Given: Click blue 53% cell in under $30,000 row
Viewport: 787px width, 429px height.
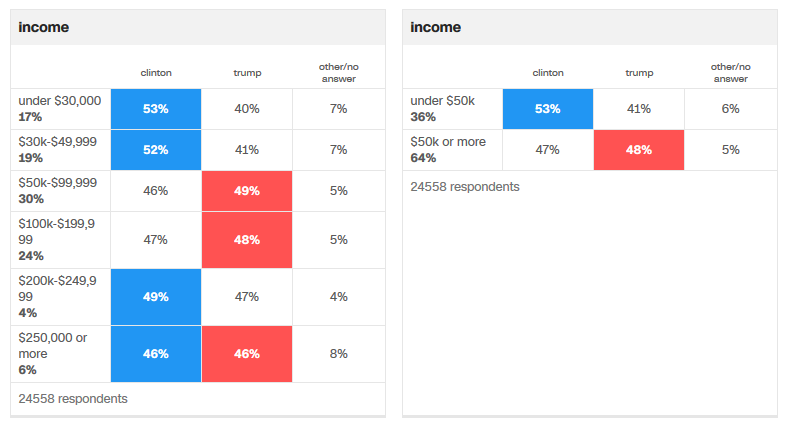Looking at the screenshot, I should (x=155, y=108).
